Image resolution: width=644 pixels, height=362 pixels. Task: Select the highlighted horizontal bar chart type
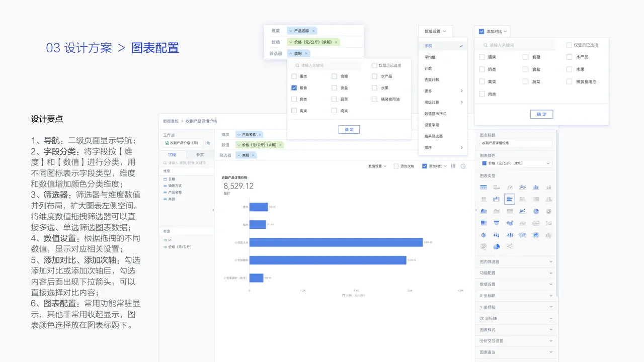point(510,199)
